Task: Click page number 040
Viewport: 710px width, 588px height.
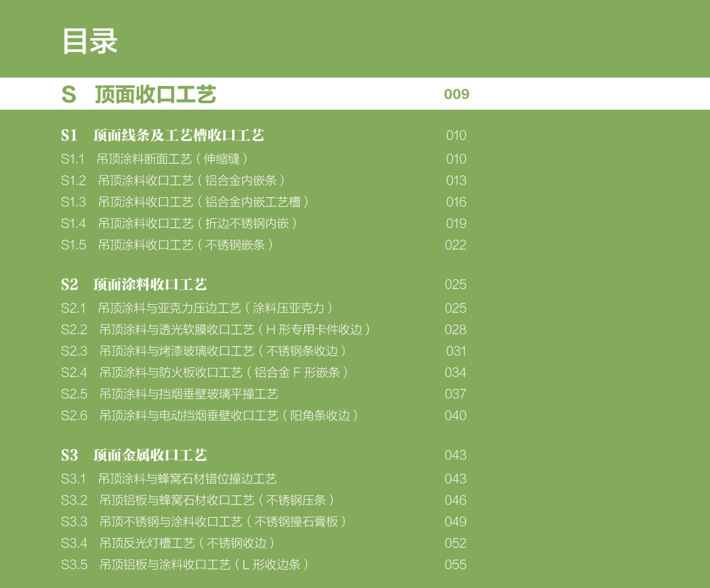Action: pyautogui.click(x=456, y=415)
